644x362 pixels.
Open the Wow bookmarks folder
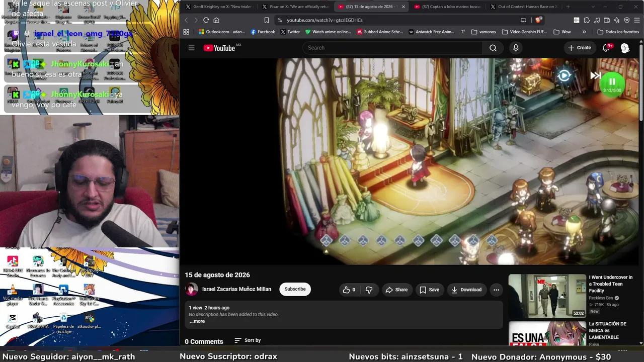tap(562, 32)
